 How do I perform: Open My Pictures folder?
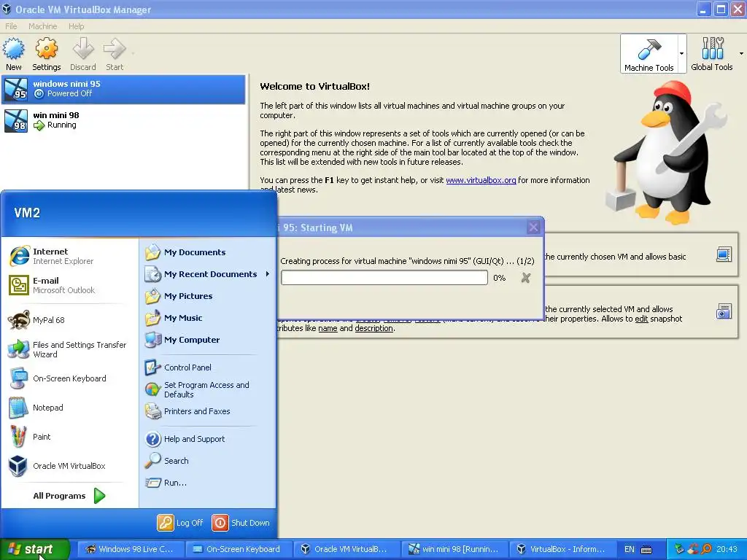click(208, 296)
